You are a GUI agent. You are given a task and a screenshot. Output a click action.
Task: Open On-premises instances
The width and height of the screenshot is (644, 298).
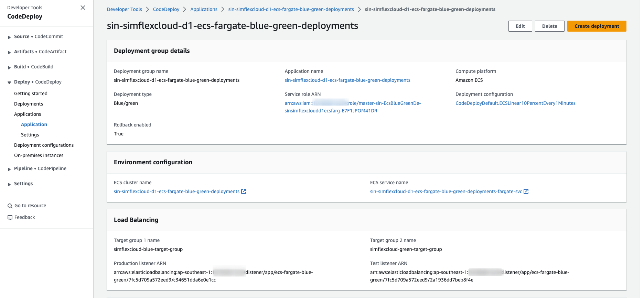tap(39, 155)
